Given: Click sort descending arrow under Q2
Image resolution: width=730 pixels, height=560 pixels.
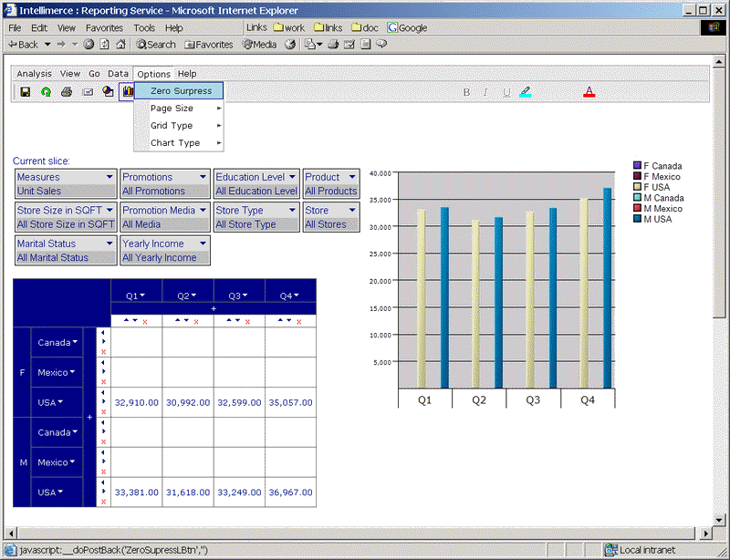Looking at the screenshot, I should 186,320.
